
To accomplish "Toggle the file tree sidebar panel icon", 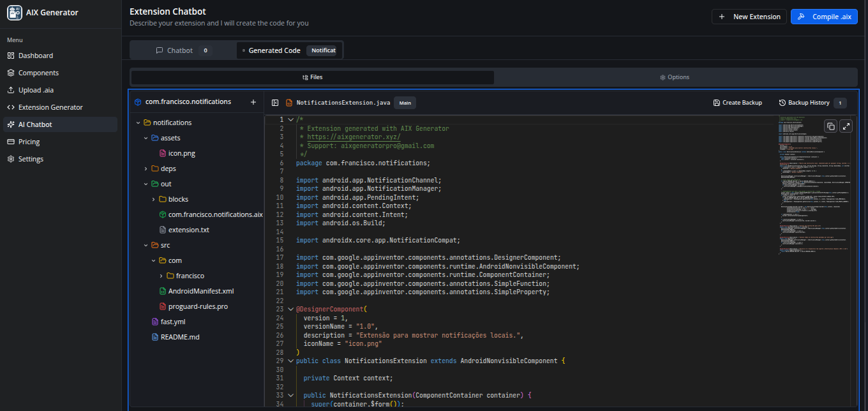I will pyautogui.click(x=275, y=103).
